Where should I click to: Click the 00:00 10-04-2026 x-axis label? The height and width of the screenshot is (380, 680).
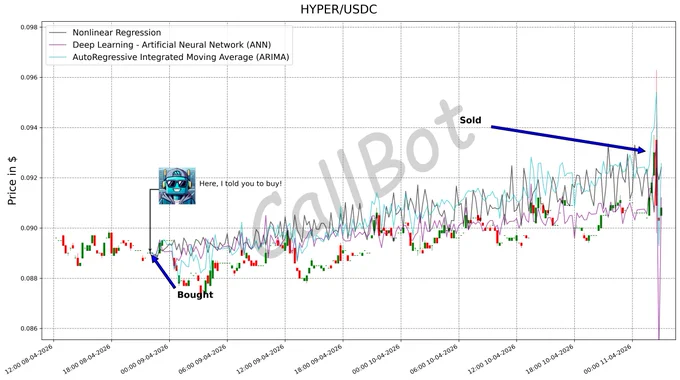pos(376,360)
